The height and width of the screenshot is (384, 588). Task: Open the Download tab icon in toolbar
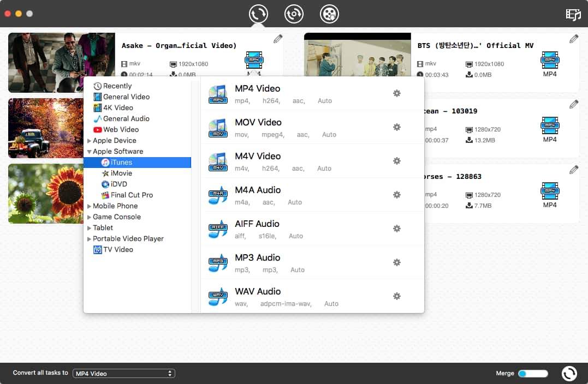294,14
